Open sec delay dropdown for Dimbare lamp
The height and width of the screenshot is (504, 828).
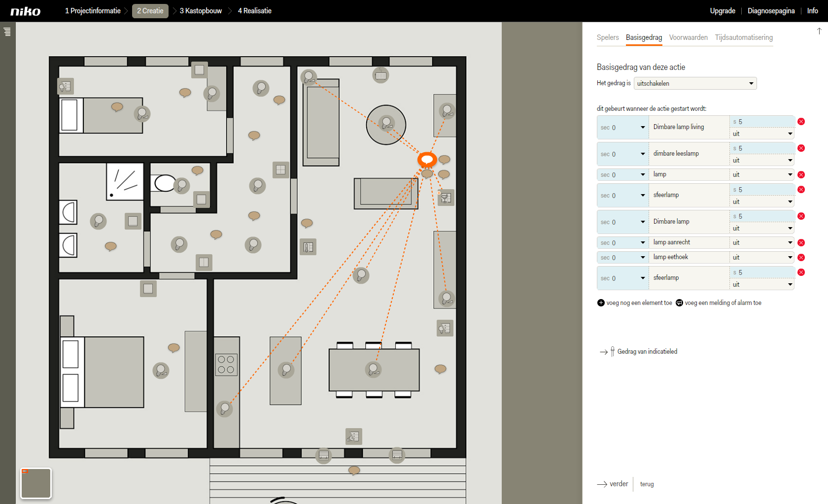[622, 222]
